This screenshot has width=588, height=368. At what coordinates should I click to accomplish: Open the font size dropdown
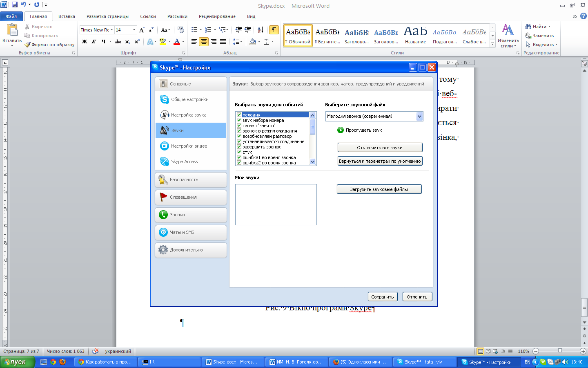(x=134, y=30)
